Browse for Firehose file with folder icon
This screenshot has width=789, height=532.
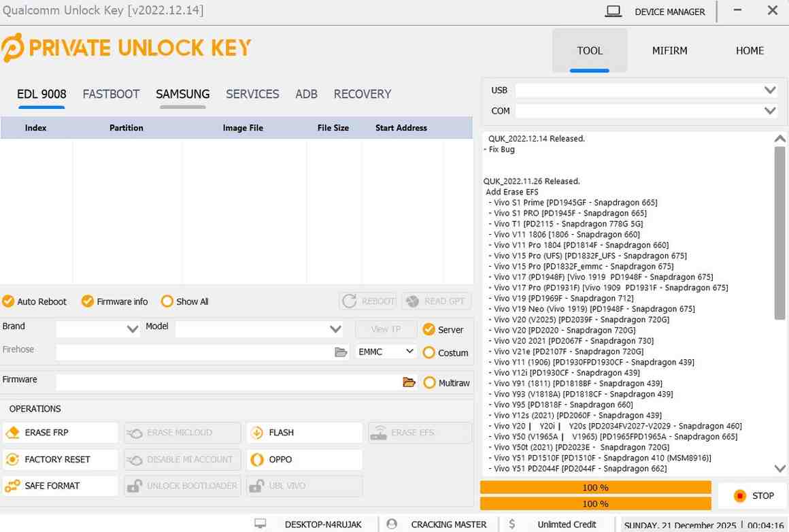pos(341,352)
